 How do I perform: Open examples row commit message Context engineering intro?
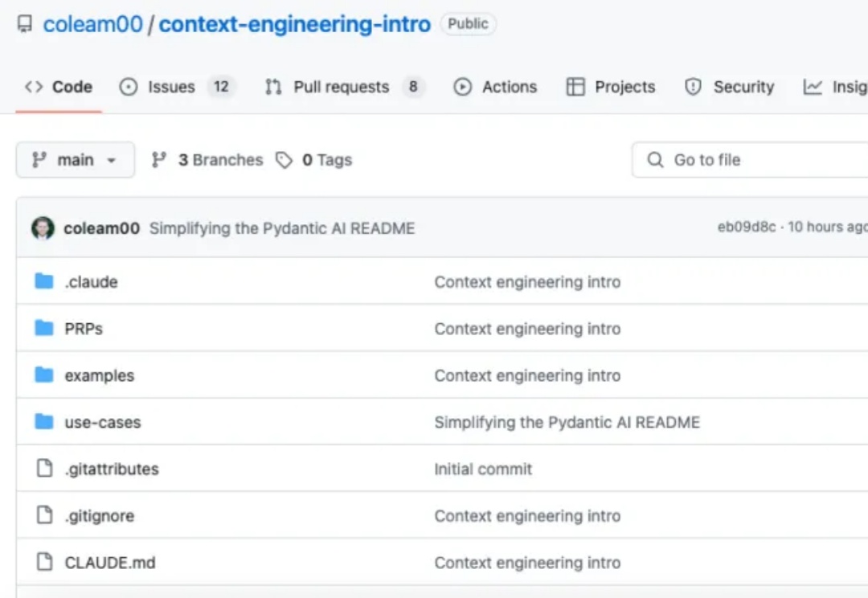point(527,375)
